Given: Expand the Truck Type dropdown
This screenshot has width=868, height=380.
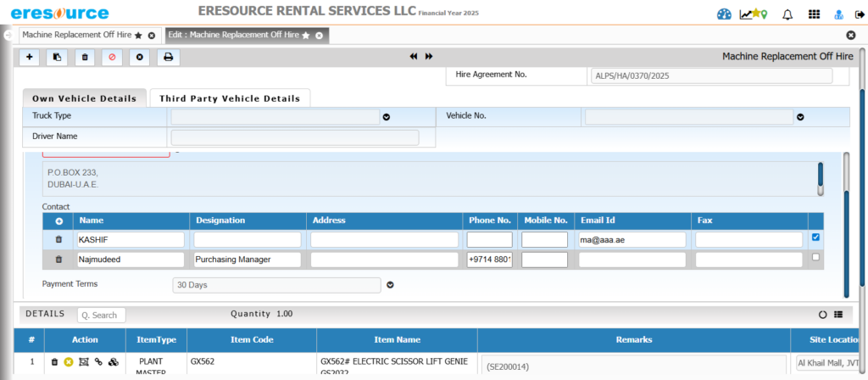Looking at the screenshot, I should point(386,117).
